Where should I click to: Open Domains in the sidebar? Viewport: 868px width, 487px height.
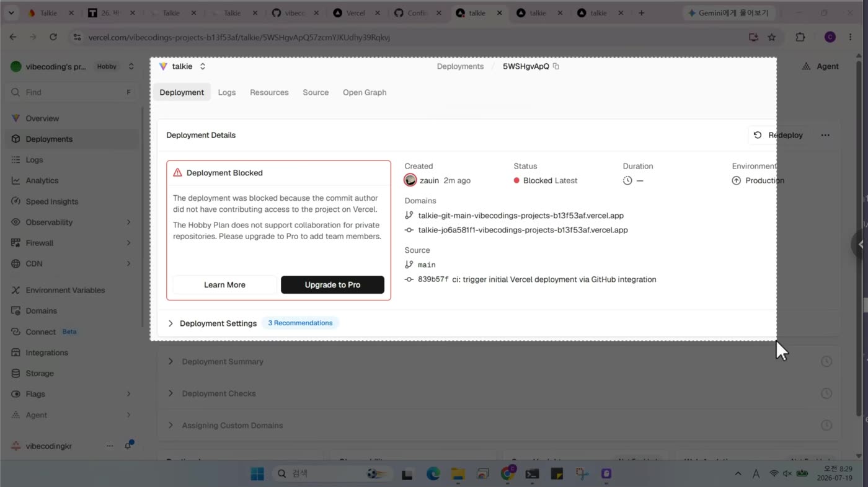click(41, 311)
